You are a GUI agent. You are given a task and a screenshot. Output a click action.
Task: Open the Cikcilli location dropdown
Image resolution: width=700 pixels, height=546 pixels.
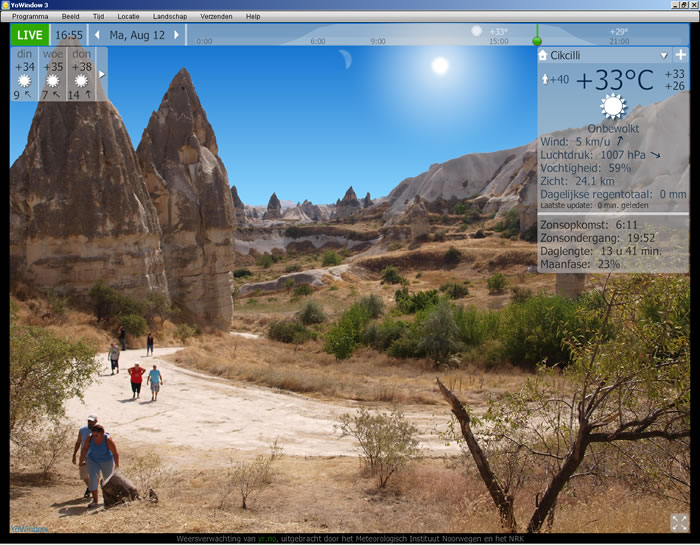point(664,56)
